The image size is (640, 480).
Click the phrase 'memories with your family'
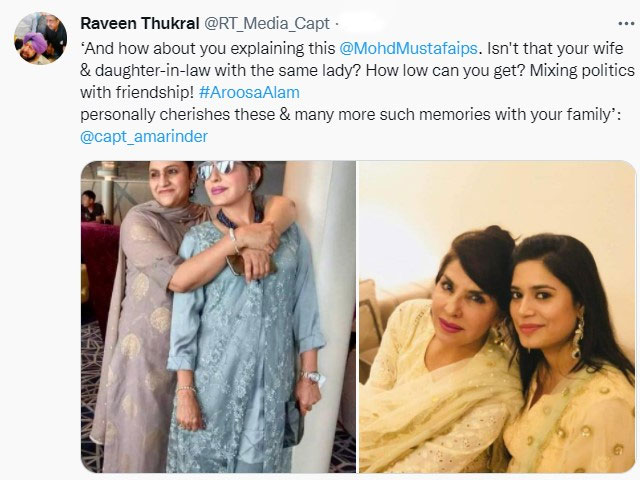pos(515,114)
